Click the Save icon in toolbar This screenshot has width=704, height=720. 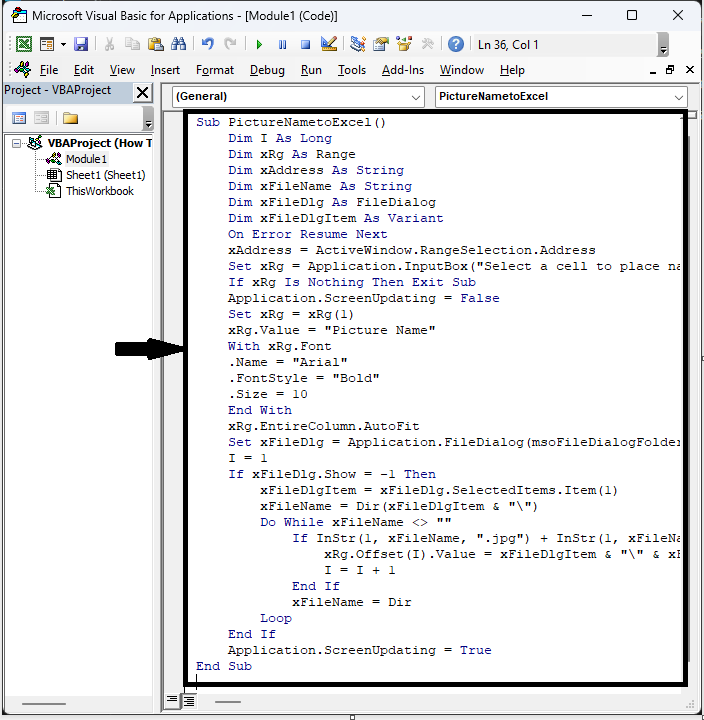click(x=81, y=44)
